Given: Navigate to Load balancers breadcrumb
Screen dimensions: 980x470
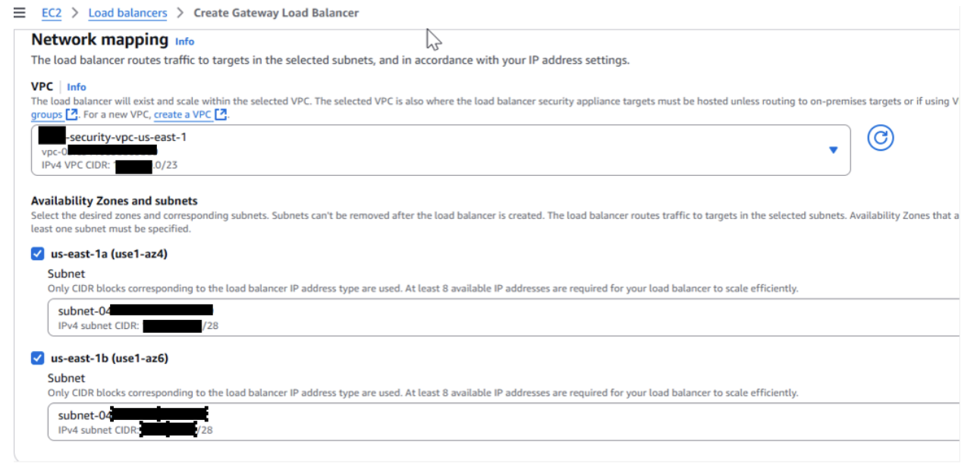Looking at the screenshot, I should [127, 13].
